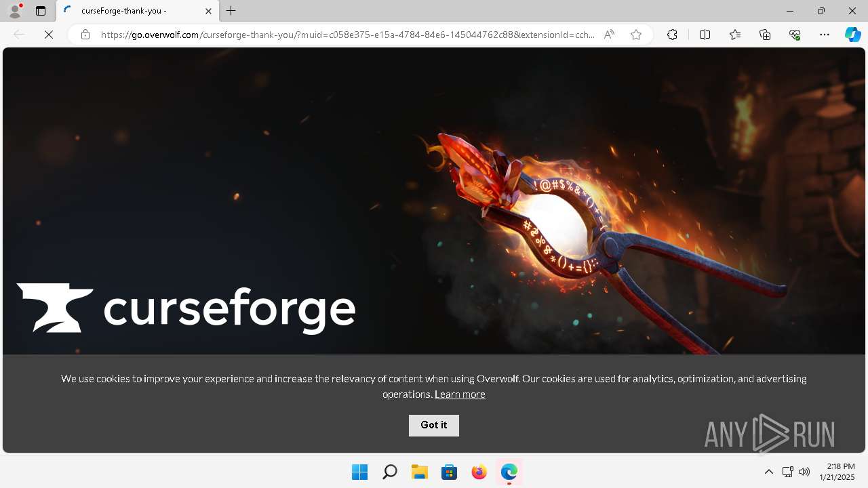The height and width of the screenshot is (488, 868).
Task: Open the Windows Start menu
Action: click(359, 472)
